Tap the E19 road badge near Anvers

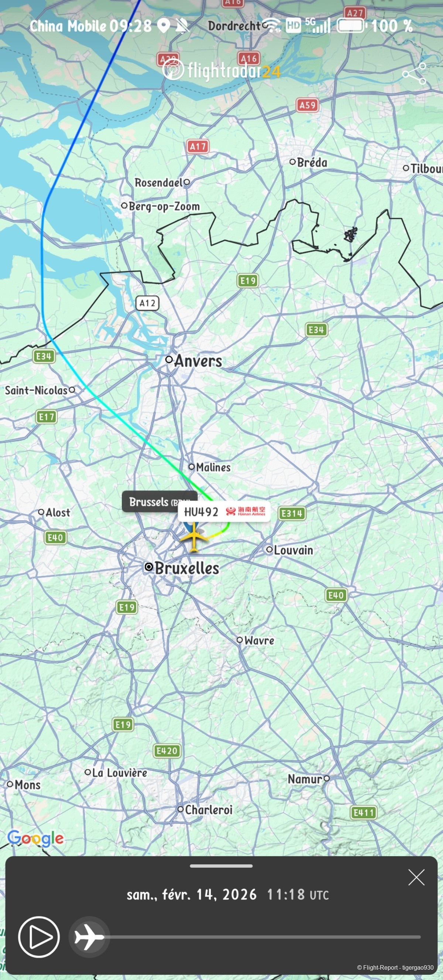point(248,281)
